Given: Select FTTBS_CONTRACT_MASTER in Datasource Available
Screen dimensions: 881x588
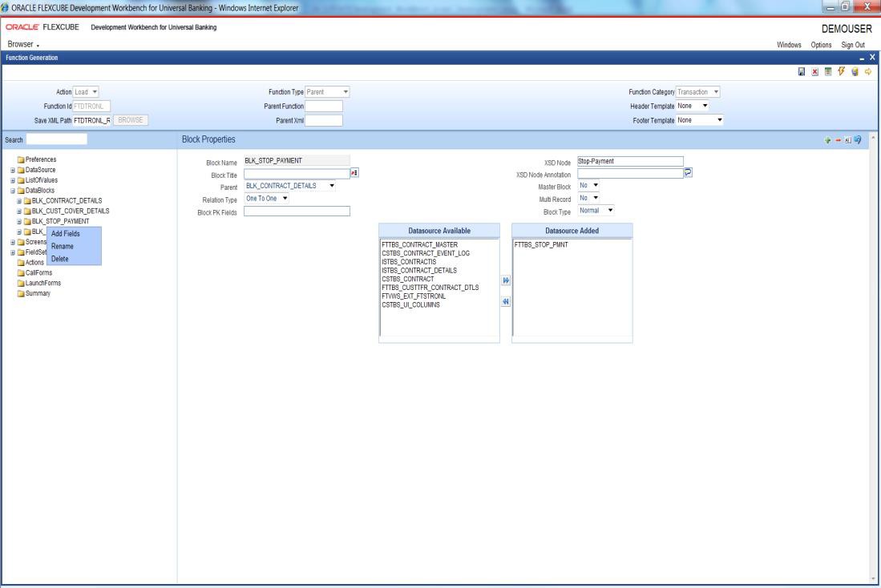Looking at the screenshot, I should [420, 245].
